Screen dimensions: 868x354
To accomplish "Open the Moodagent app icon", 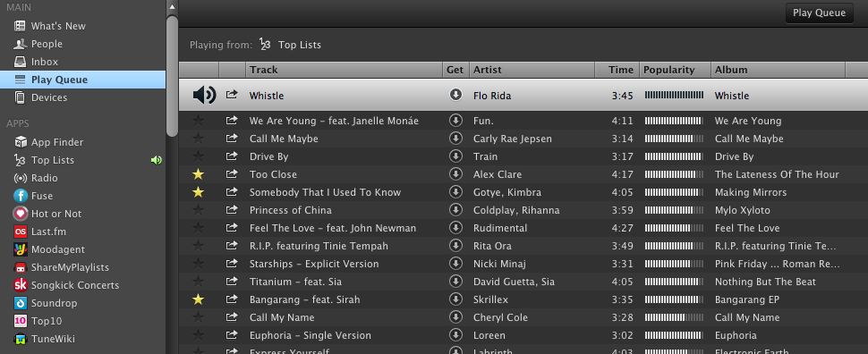I will coord(20,249).
